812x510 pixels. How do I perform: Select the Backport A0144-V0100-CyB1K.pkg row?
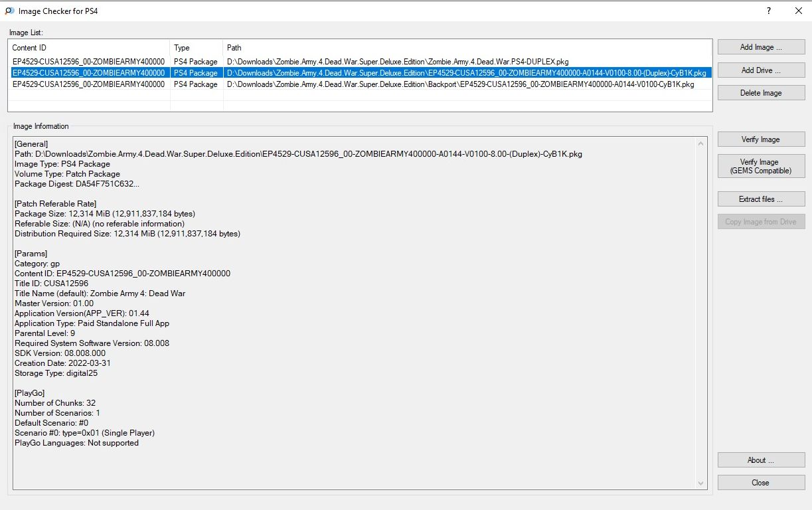360,84
